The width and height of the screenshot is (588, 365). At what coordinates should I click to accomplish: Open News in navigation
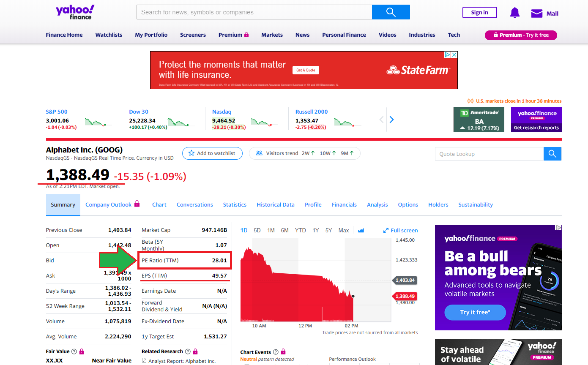302,35
